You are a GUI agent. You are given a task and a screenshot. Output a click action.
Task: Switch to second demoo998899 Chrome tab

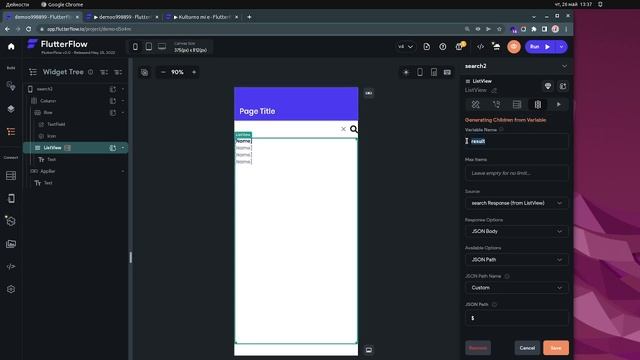pyautogui.click(x=122, y=17)
